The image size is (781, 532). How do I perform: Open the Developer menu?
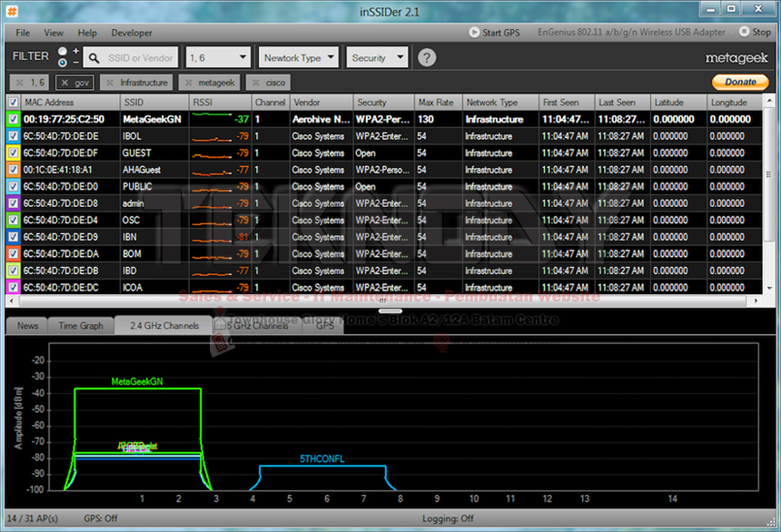(132, 33)
